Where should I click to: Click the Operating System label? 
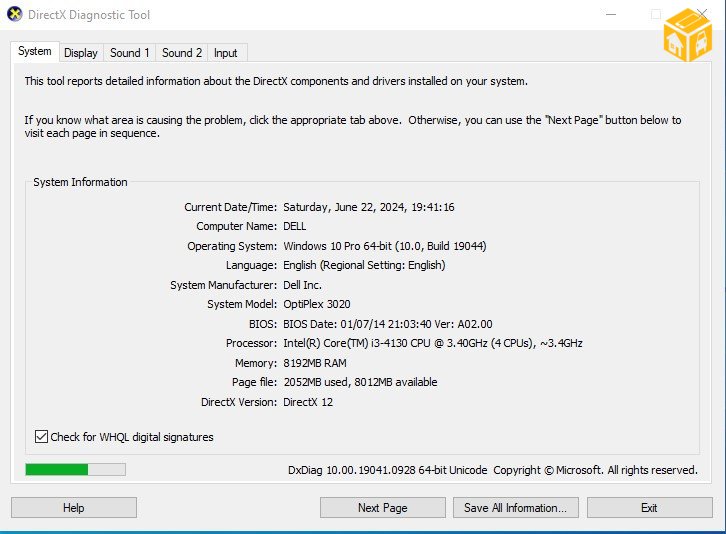(232, 246)
